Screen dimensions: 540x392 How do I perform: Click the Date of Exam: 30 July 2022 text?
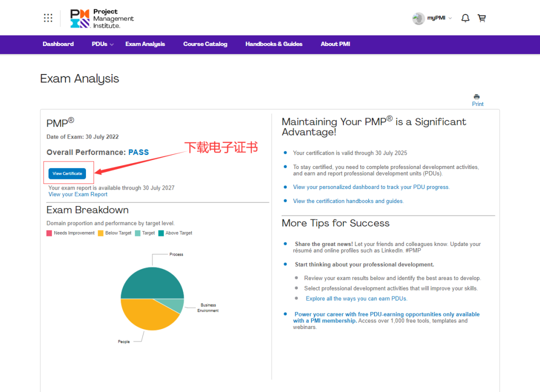point(82,137)
